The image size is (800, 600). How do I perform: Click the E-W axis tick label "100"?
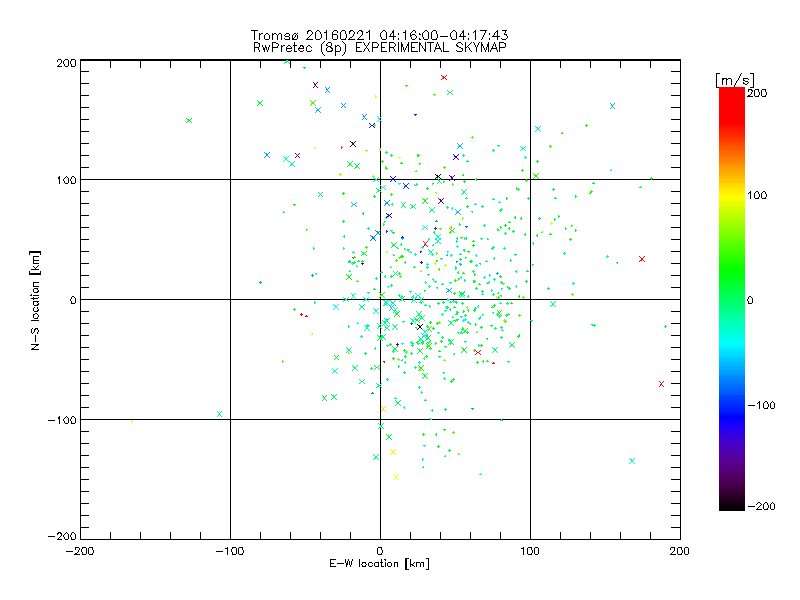pyautogui.click(x=530, y=551)
